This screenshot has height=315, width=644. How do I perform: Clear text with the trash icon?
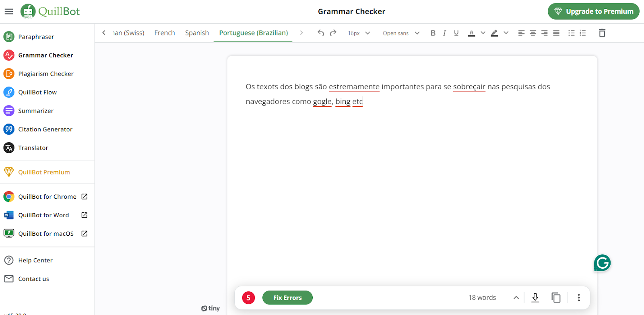point(602,33)
